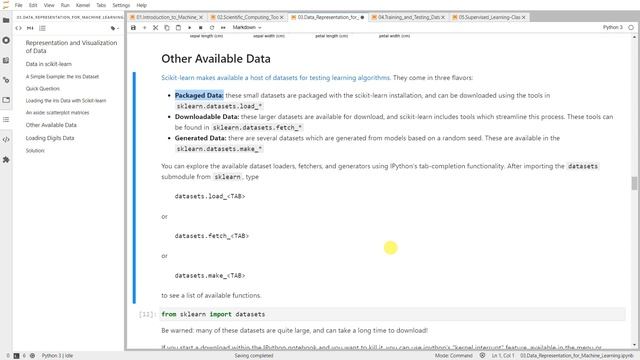The width and height of the screenshot is (640, 360).
Task: Open the Tabs menu
Action: (x=101, y=5)
